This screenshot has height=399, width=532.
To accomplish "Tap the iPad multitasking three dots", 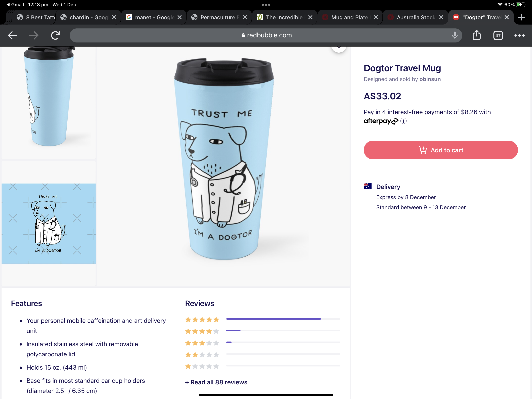I will [x=266, y=5].
